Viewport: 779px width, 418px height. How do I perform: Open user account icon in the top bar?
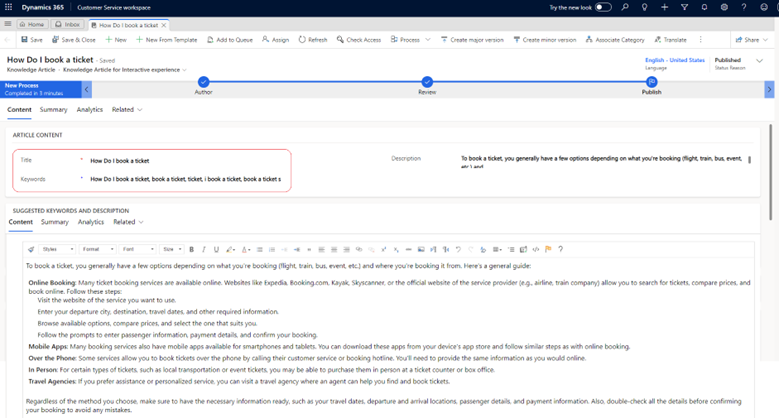[764, 7]
